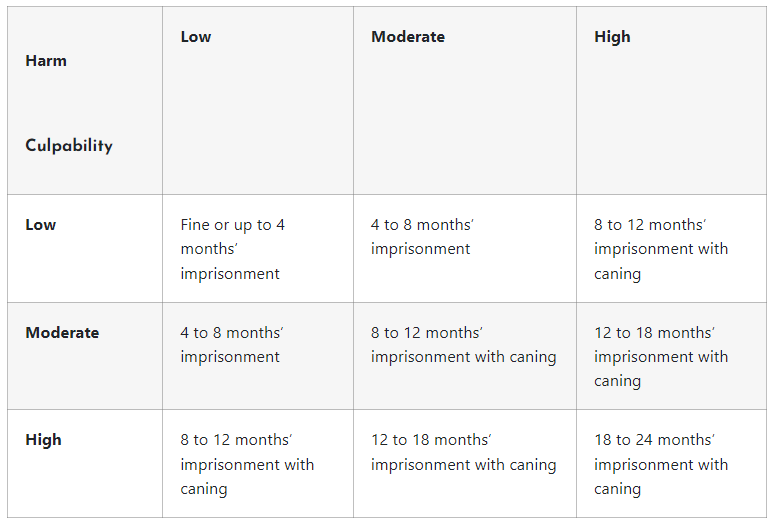Click moderate culpability, high harm sentence cell
This screenshot has height=525, width=776.
tap(661, 357)
